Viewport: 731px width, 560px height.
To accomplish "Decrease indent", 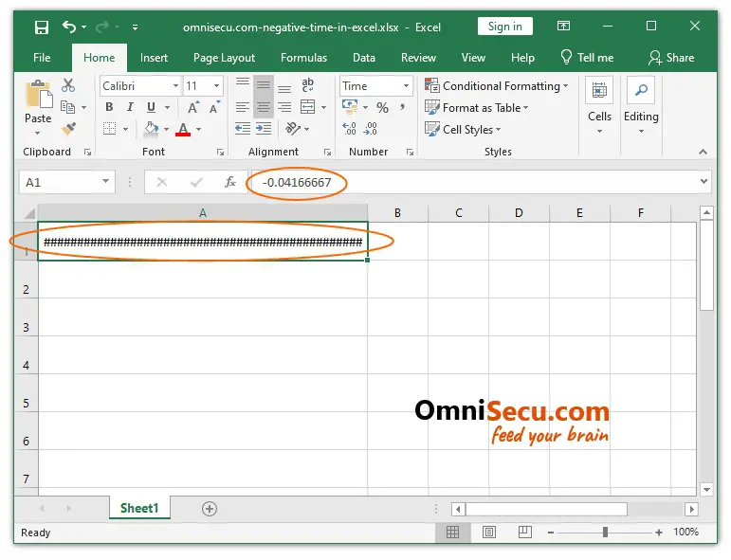I will point(243,129).
